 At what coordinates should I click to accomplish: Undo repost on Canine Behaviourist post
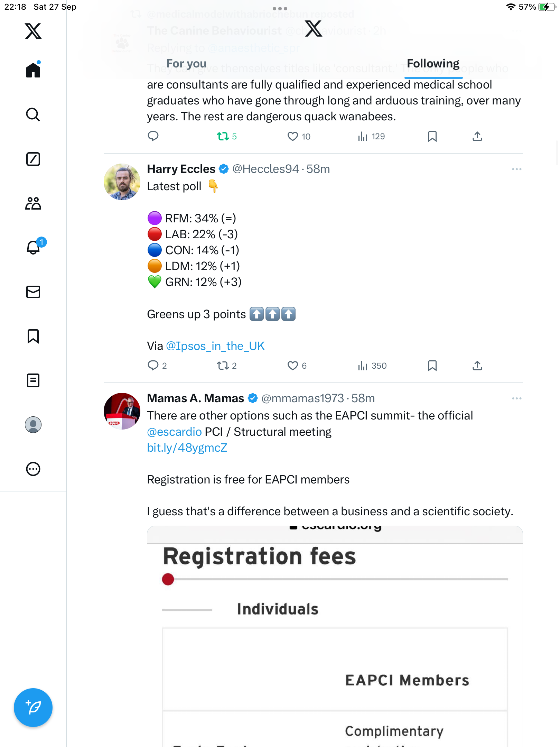(x=223, y=136)
